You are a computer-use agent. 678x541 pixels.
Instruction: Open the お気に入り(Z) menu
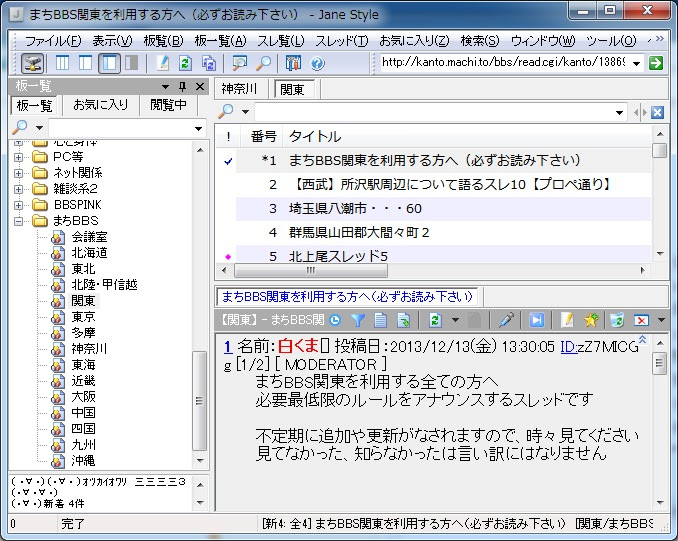(414, 41)
